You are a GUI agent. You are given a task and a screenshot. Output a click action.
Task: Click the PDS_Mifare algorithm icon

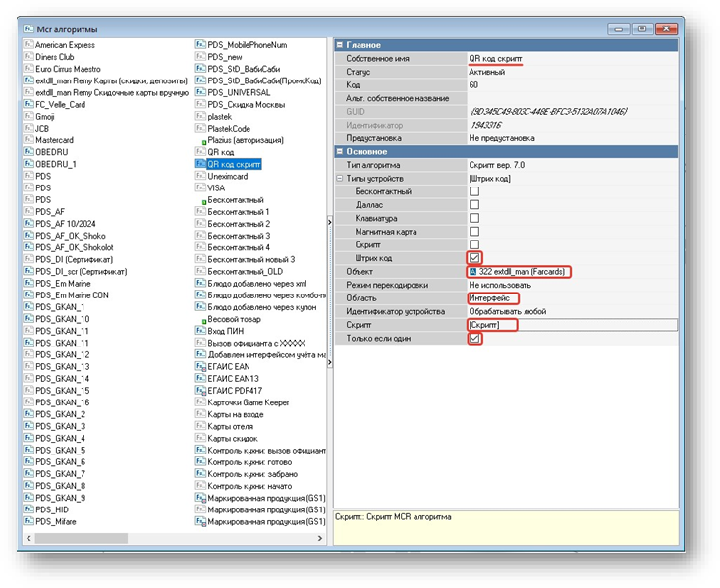(x=28, y=521)
